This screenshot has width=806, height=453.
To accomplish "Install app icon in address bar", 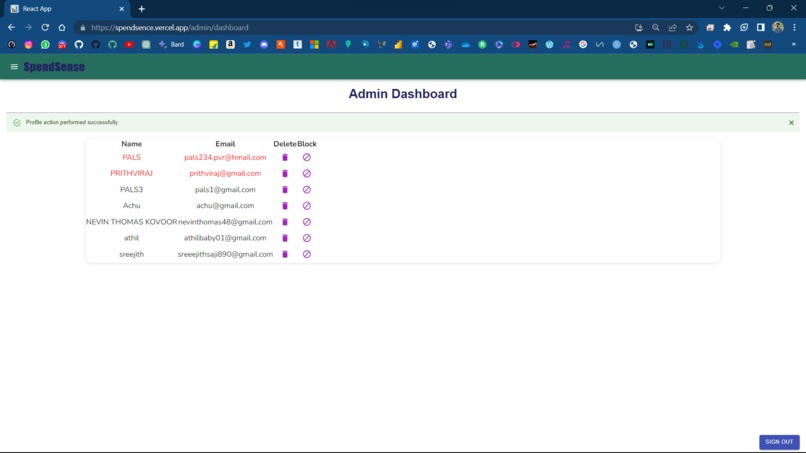I will tap(638, 28).
